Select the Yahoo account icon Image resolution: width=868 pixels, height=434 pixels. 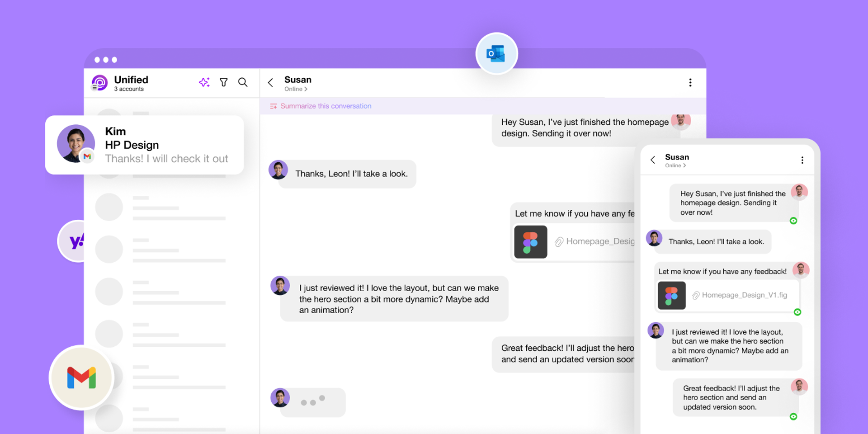tap(75, 241)
